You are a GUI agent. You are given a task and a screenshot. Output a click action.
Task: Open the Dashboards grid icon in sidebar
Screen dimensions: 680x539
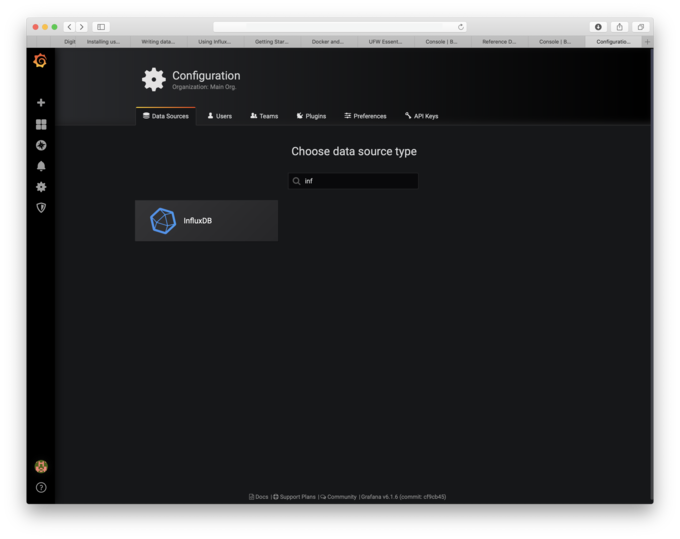41,124
